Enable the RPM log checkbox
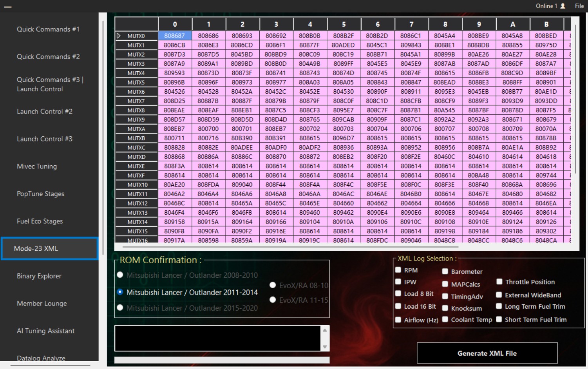588x369 pixels. [x=398, y=270]
